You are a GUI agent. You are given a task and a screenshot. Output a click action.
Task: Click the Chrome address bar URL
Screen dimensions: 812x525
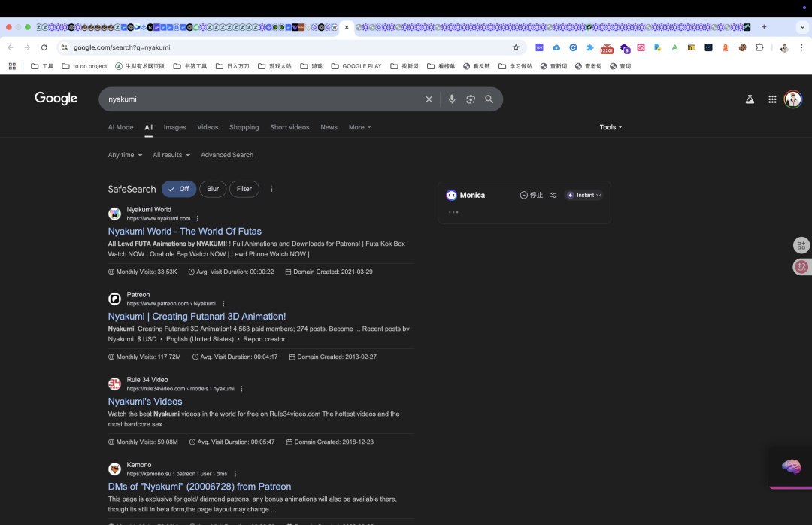pos(122,47)
